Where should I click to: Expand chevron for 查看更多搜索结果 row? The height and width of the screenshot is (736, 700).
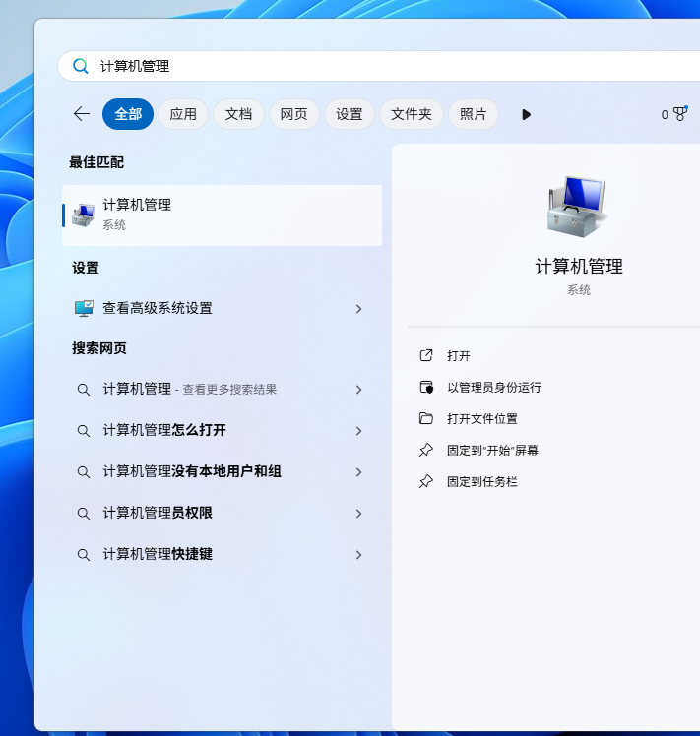(359, 390)
